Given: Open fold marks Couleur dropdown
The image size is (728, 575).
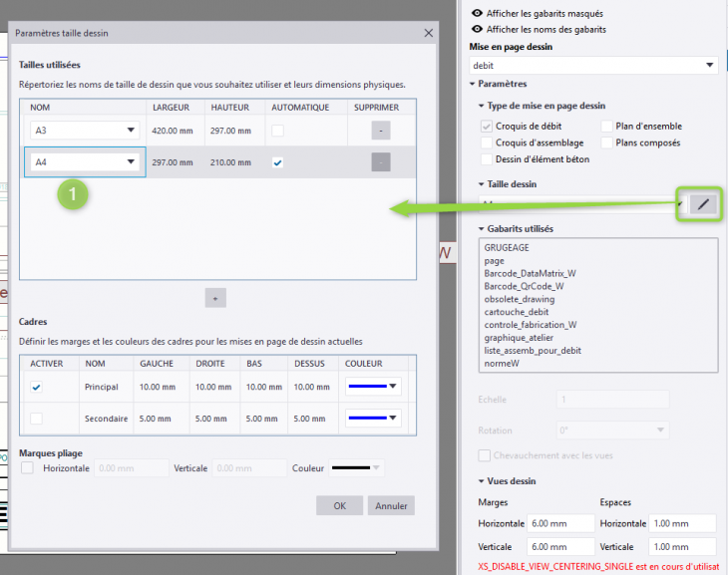Looking at the screenshot, I should (357, 467).
